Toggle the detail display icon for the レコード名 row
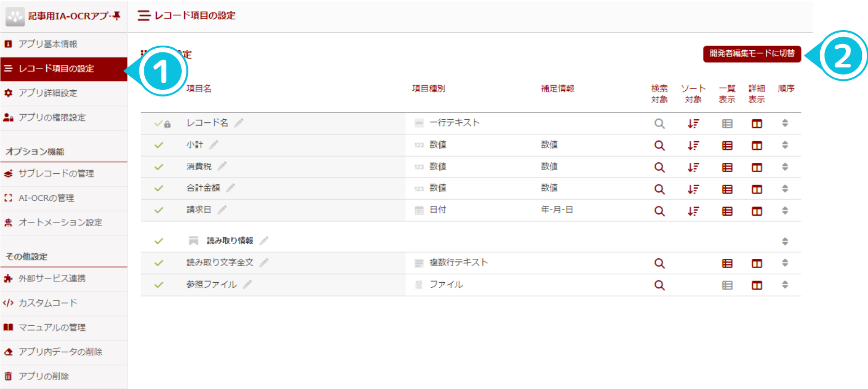This screenshot has height=389, width=868. (x=757, y=123)
